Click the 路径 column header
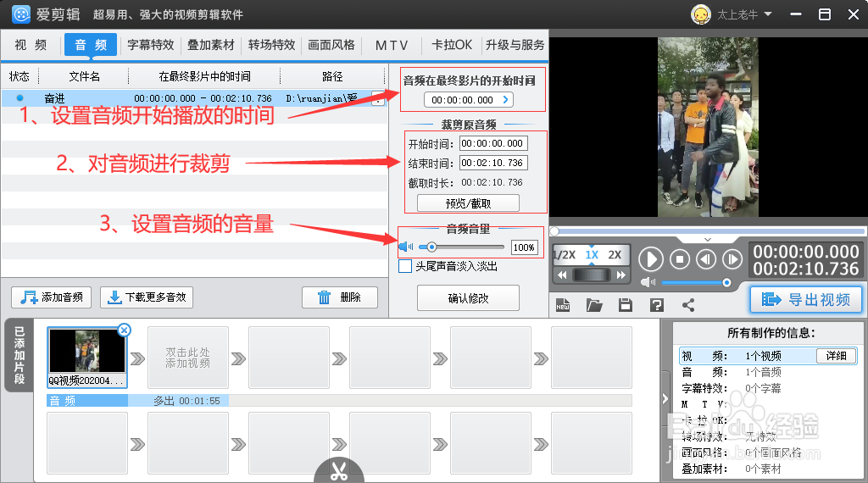Screen dimensions: 868x483 click(x=332, y=76)
